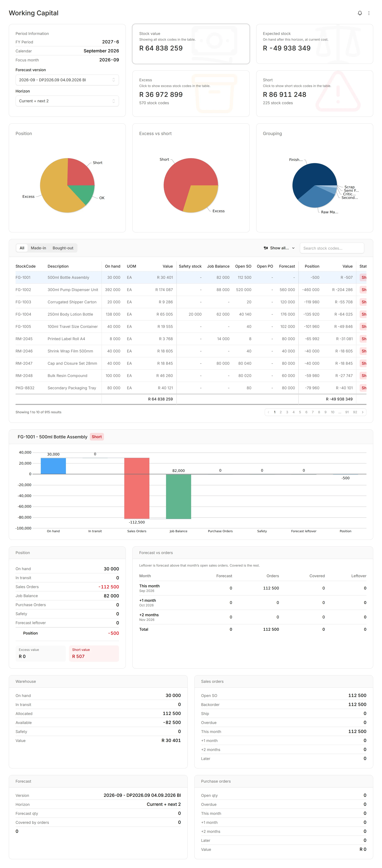Click the Show all columns icon
The height and width of the screenshot is (868, 382).
(x=266, y=248)
